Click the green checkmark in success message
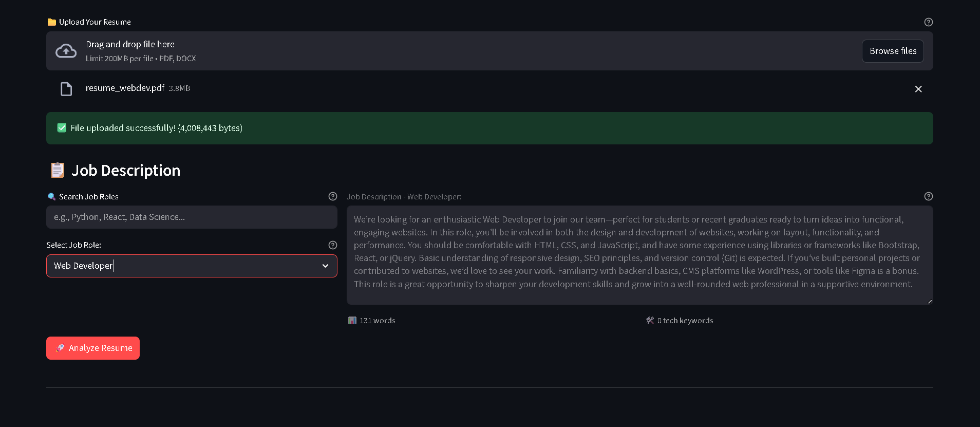This screenshot has width=980, height=427. (x=62, y=128)
